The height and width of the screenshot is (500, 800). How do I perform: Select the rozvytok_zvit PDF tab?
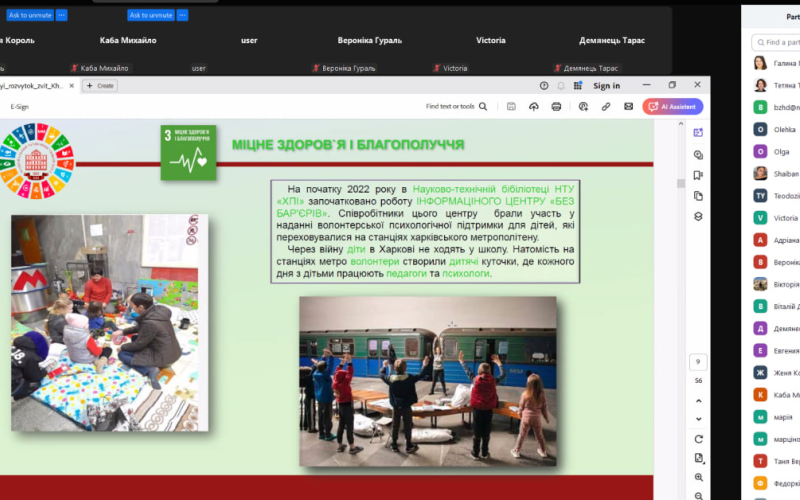(32, 86)
